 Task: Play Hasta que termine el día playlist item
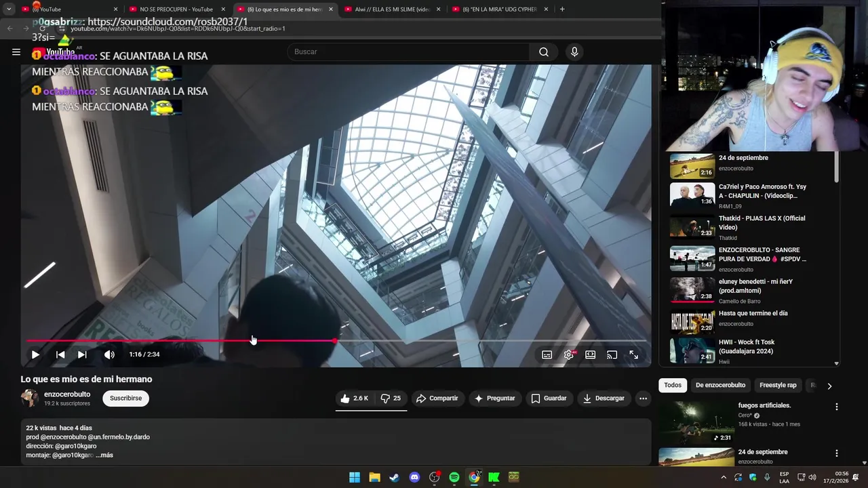[749, 323]
